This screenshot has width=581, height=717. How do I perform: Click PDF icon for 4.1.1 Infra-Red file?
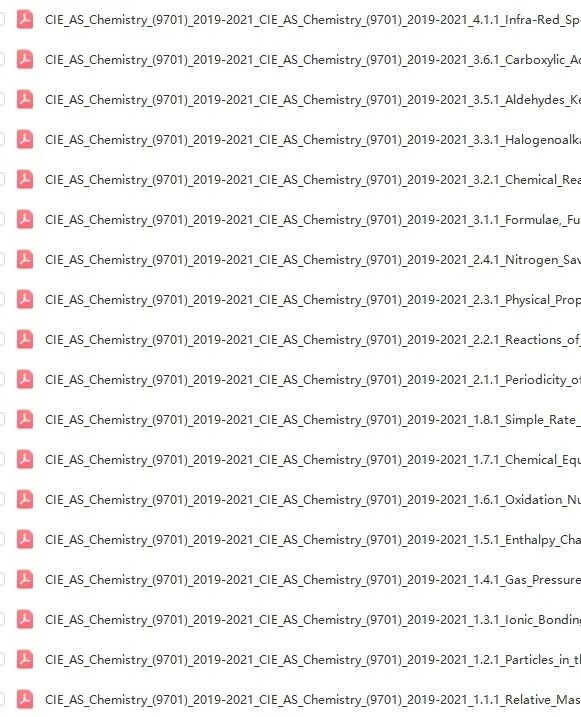coord(25,20)
